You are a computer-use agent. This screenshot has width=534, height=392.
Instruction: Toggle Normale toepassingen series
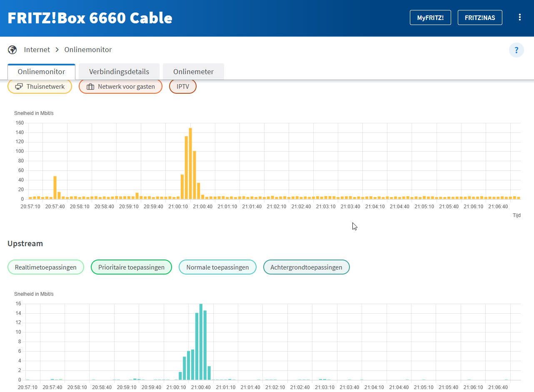[217, 267]
